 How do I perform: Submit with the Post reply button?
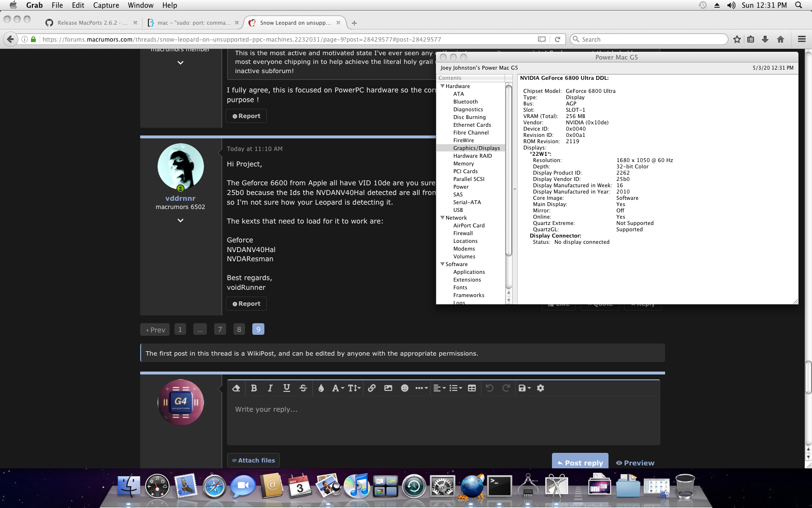tap(580, 462)
